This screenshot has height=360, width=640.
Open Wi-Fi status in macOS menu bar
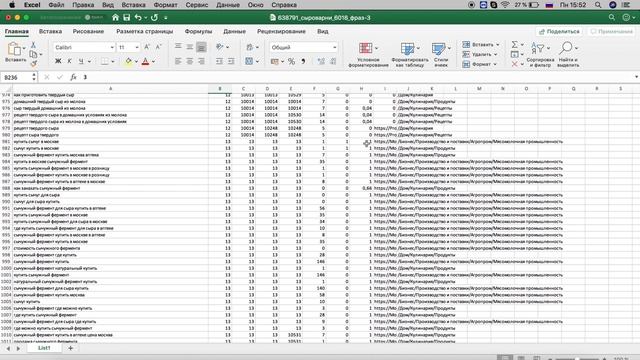coord(505,5)
